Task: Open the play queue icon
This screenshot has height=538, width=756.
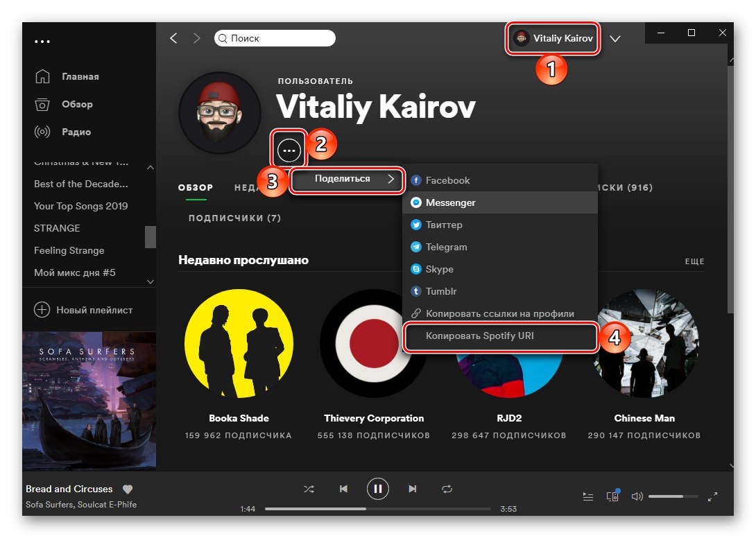Action: tap(587, 496)
